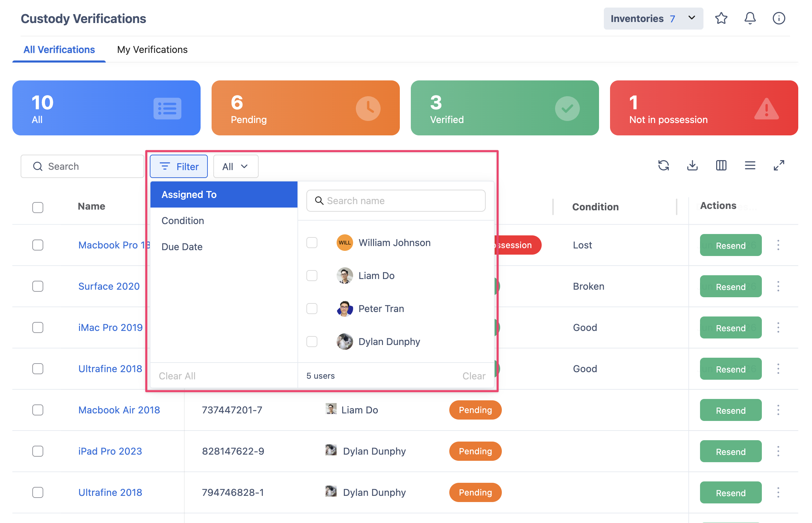Screen dimensions: 812x523
Task: Click William Johnson's WILL avatar
Action: tap(345, 243)
